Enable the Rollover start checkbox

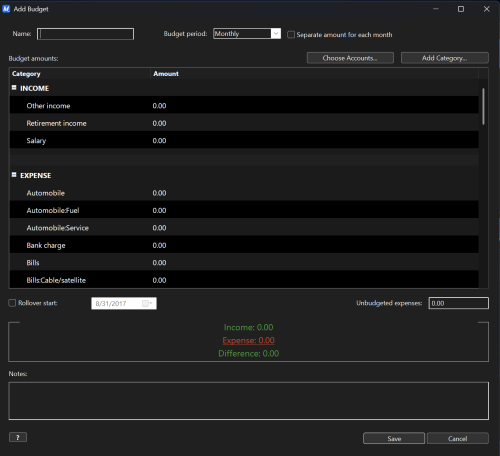coord(12,303)
